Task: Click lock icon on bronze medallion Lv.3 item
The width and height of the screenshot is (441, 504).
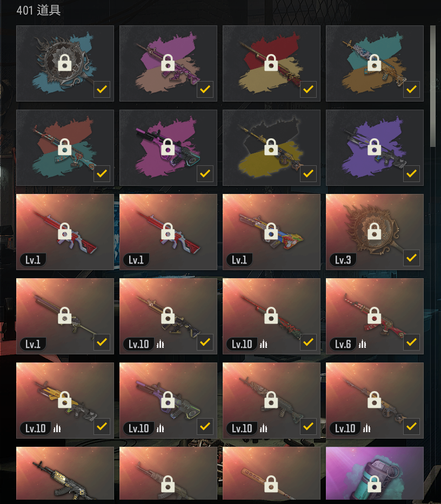Action: [x=375, y=231]
